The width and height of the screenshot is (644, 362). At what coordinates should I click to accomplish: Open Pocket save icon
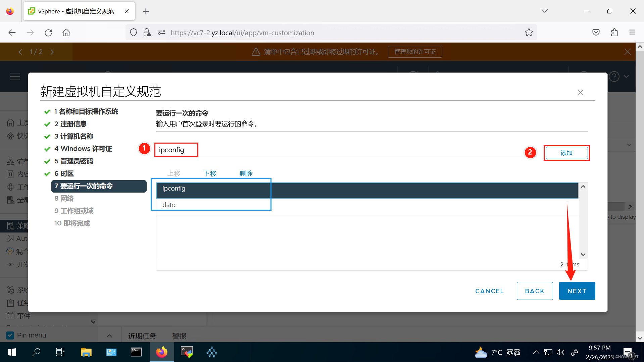[596, 33]
